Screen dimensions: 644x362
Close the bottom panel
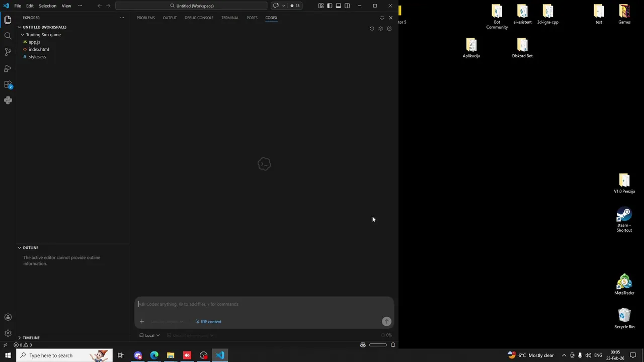(x=390, y=18)
